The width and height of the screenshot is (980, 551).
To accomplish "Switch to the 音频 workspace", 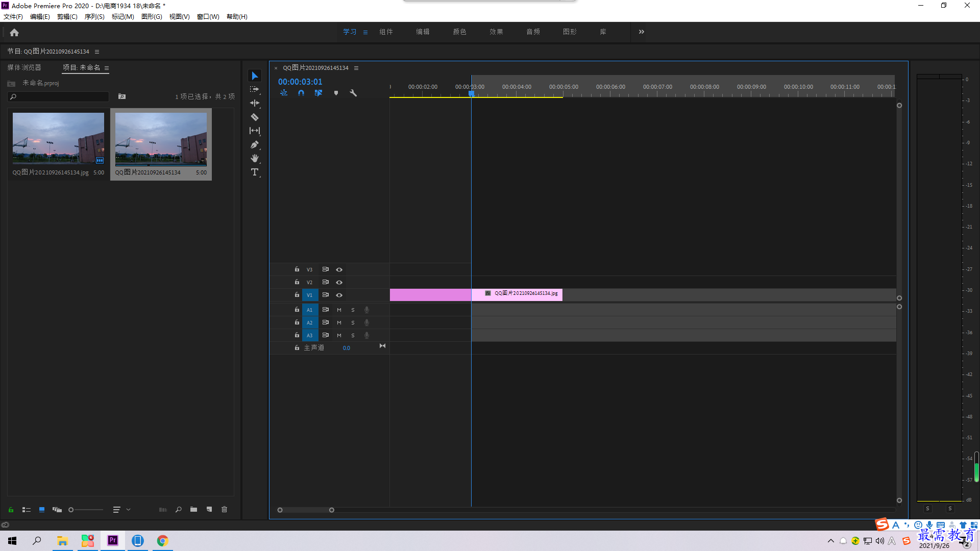I will [x=533, y=32].
